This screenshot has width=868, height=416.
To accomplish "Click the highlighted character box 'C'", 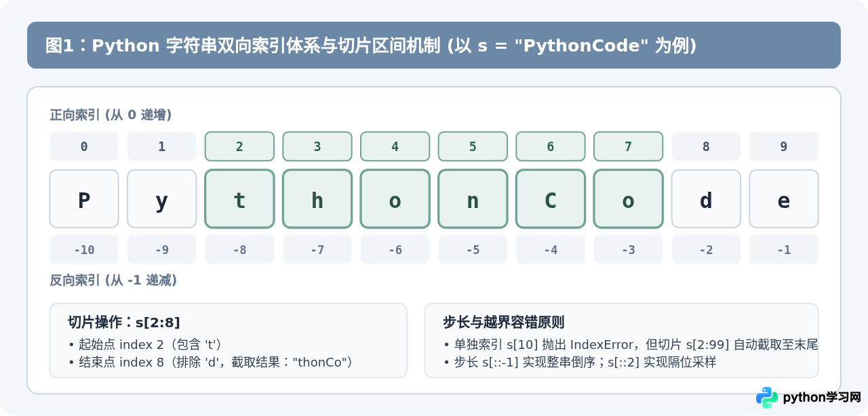I will pos(551,199).
